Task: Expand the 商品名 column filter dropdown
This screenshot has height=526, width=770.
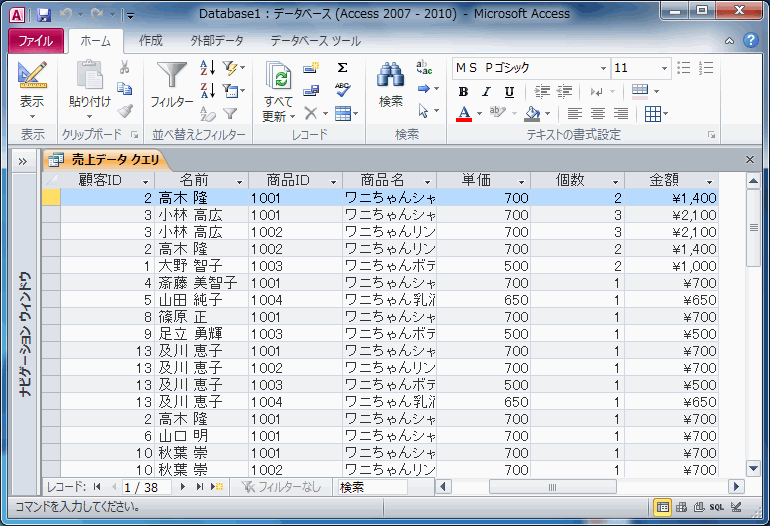Action: tap(428, 182)
